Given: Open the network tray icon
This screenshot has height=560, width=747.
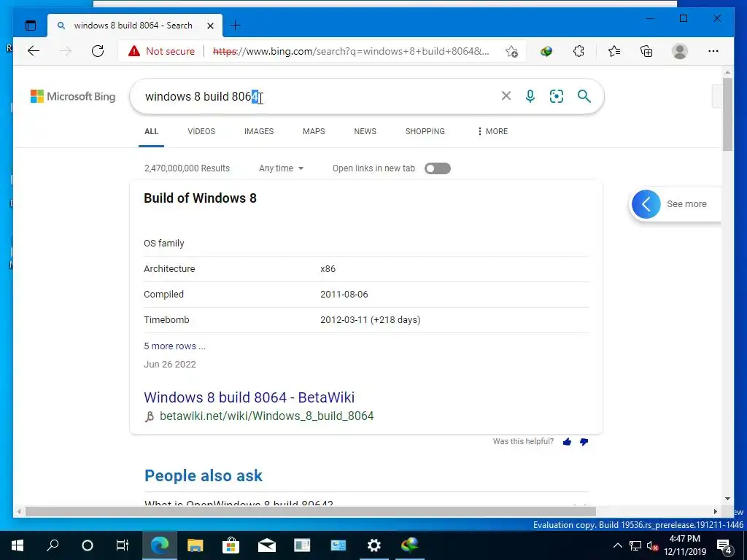Looking at the screenshot, I should click(x=635, y=545).
